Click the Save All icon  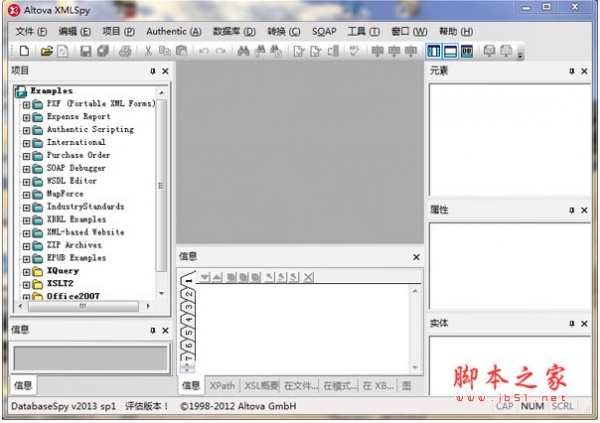click(103, 51)
